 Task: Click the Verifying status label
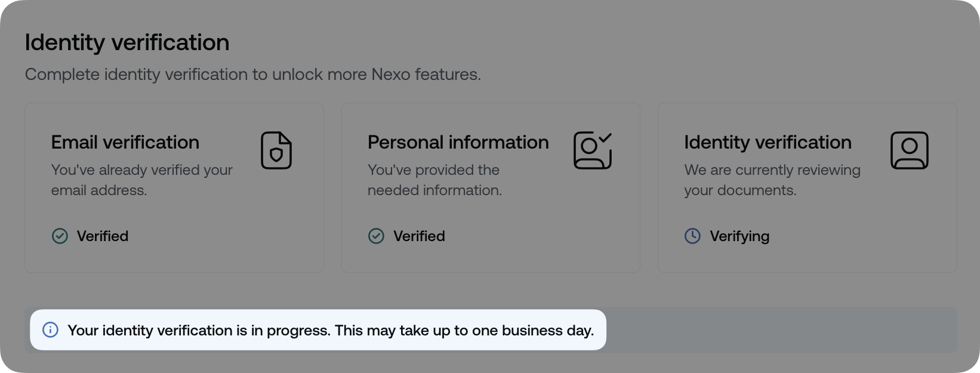(x=739, y=236)
